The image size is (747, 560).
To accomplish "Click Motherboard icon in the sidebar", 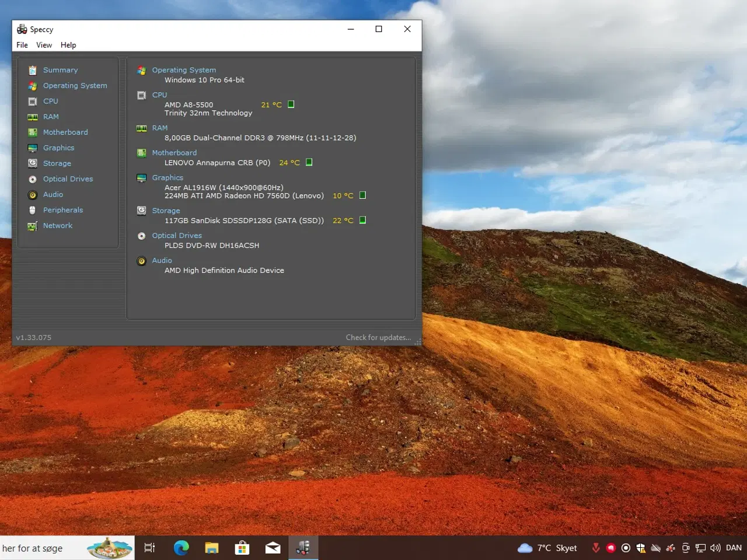I will tap(33, 132).
